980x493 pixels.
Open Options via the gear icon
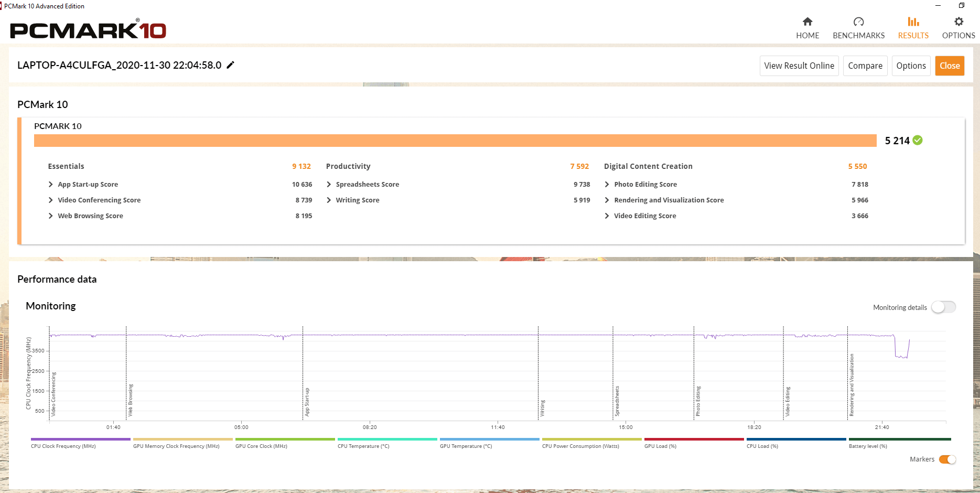click(x=959, y=22)
